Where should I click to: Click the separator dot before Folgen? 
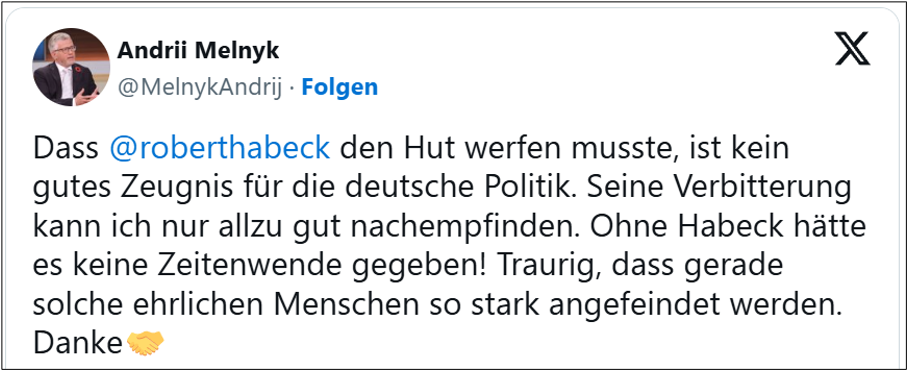[292, 88]
